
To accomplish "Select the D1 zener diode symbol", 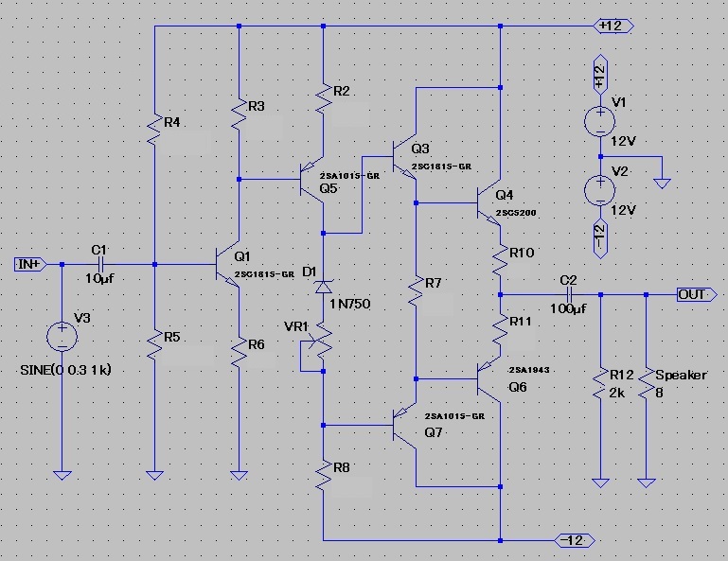I will coord(323,283).
